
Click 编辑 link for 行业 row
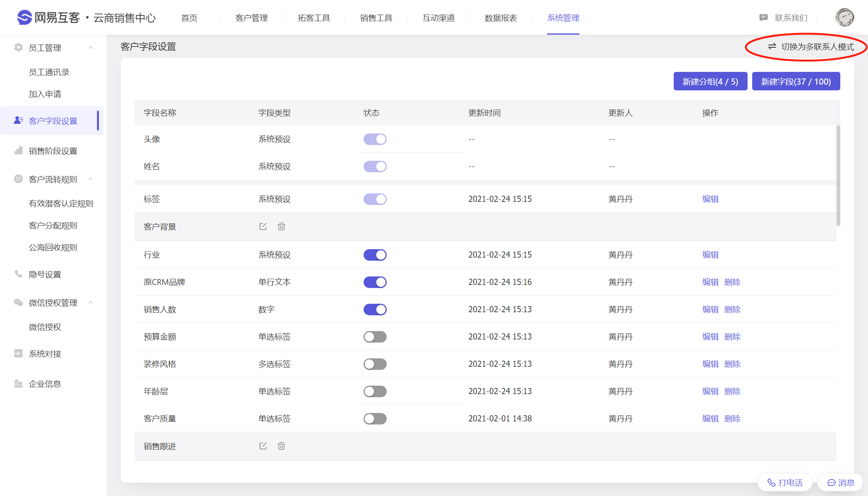point(710,255)
